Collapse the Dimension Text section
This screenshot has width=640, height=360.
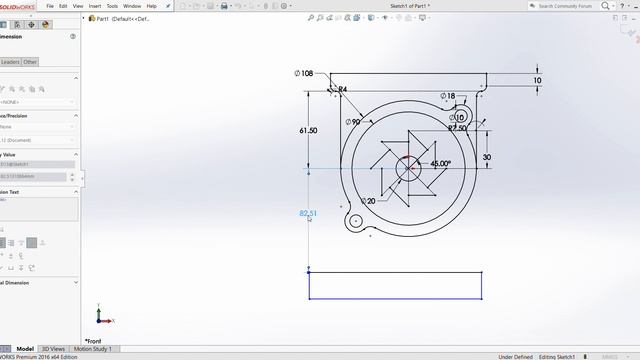[x=76, y=192]
